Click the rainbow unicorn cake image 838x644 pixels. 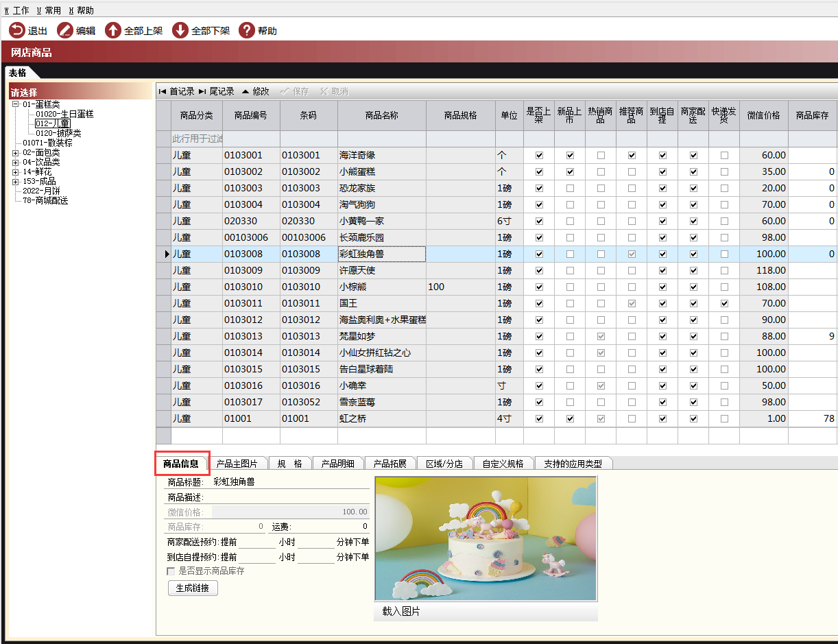486,538
